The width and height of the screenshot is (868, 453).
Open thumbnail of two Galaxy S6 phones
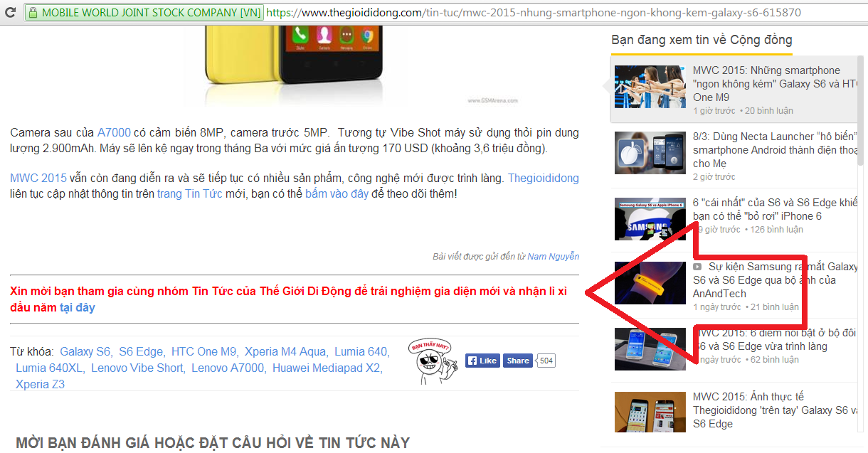click(650, 348)
